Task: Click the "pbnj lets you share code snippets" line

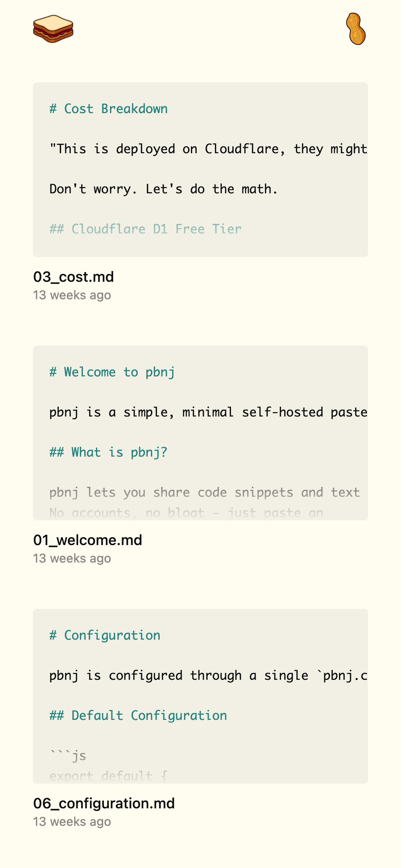Action: click(205, 493)
